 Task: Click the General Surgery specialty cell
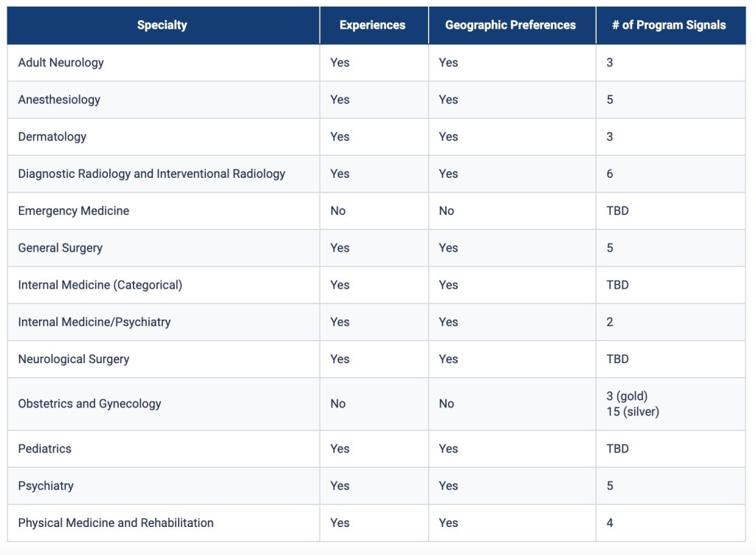pos(60,248)
